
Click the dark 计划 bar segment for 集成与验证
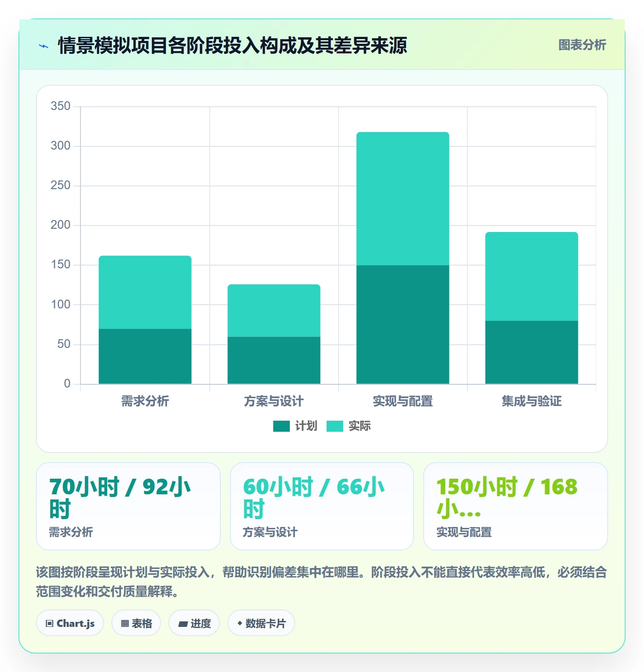(x=531, y=352)
